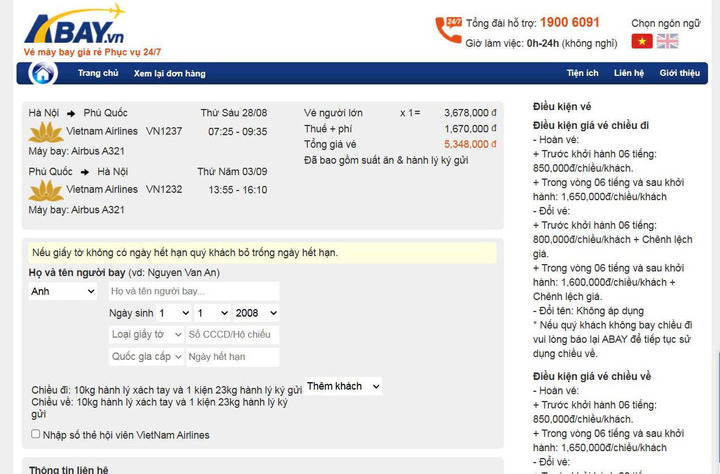Click arrow icon between Hà Nội and Phú Quốc
This screenshot has width=720, height=474.
tap(71, 113)
